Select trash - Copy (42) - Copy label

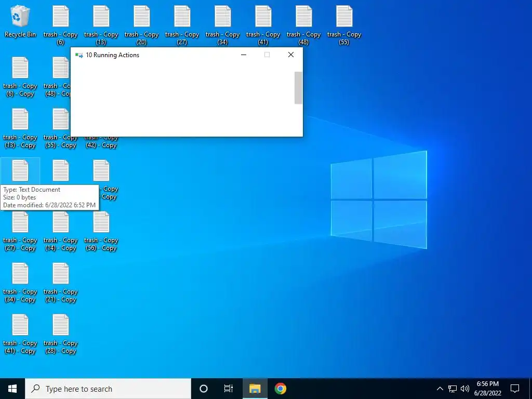pos(101,142)
